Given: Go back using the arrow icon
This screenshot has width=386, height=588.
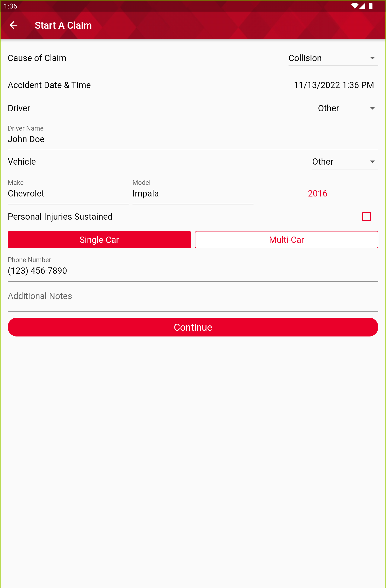Looking at the screenshot, I should tap(13, 25).
